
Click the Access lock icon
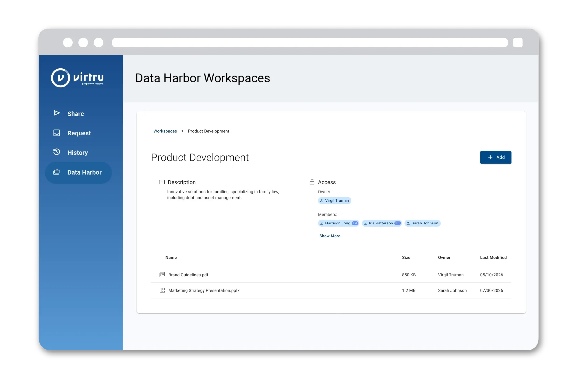pyautogui.click(x=312, y=182)
